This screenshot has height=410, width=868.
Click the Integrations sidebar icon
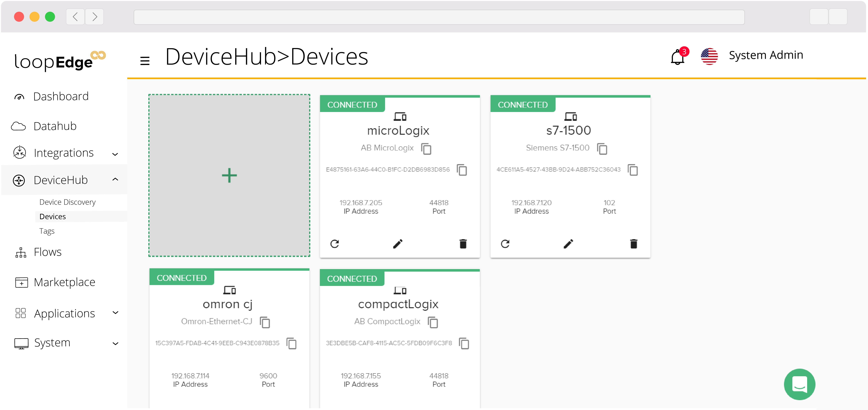pyautogui.click(x=20, y=152)
